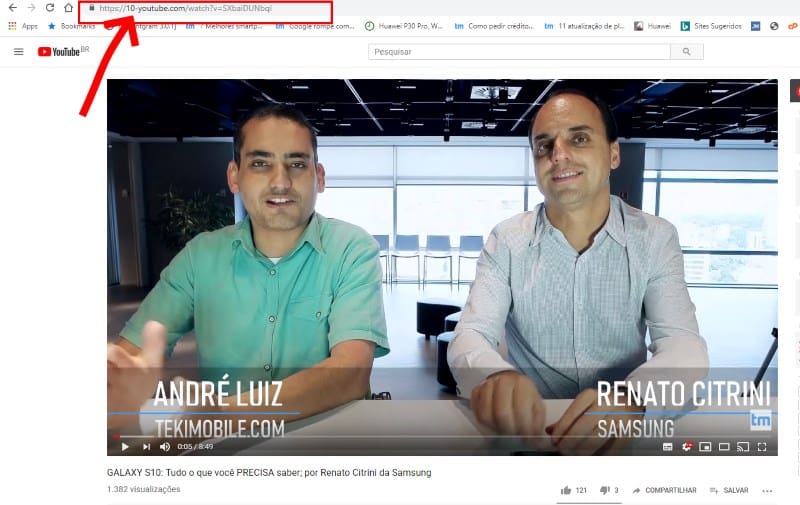Click the video title 'GALAXY S10: Tudo o que...'
Viewport: 800px width, 505px height.
[269, 473]
